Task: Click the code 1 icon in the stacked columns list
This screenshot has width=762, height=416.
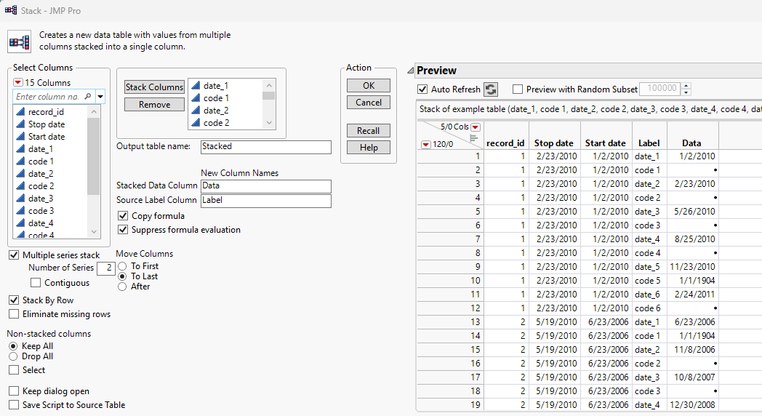Action: [x=196, y=98]
